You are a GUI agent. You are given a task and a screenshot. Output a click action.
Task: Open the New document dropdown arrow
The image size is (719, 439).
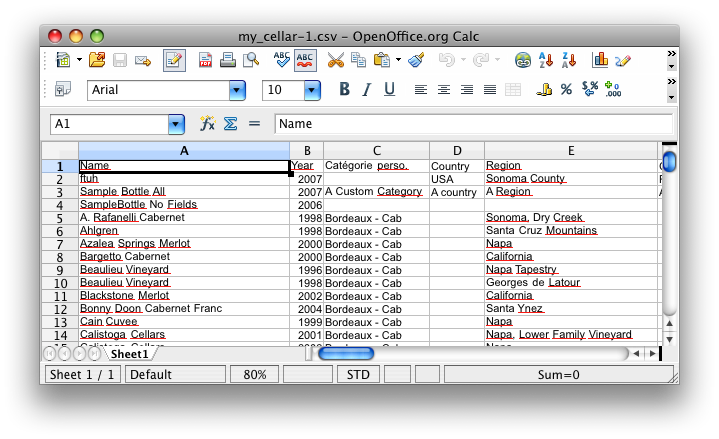coord(79,60)
